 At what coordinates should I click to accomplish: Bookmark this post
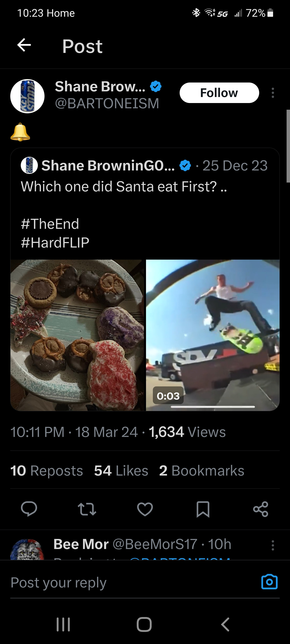tap(203, 509)
